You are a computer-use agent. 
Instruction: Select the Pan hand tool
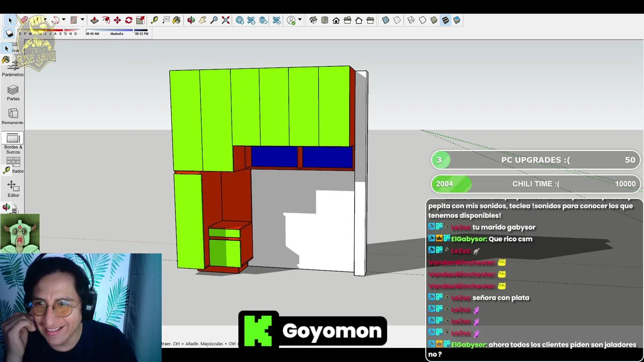(203, 20)
